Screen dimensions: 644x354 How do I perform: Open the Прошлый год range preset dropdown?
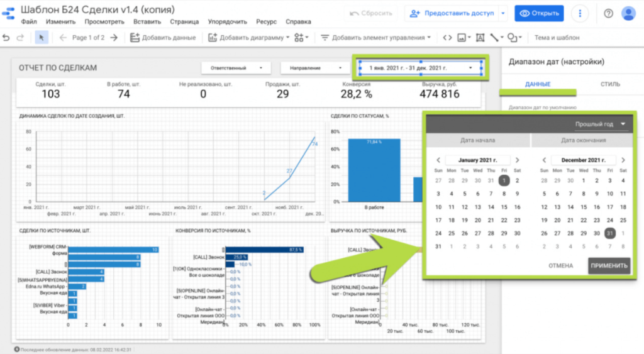pos(601,124)
